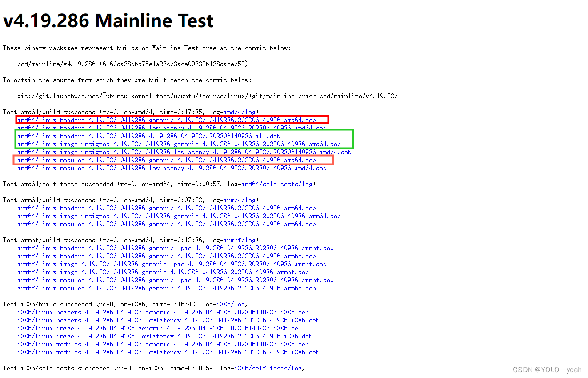The height and width of the screenshot is (378, 588).
Task: Open the arm64/log link
Action: pos(240,200)
